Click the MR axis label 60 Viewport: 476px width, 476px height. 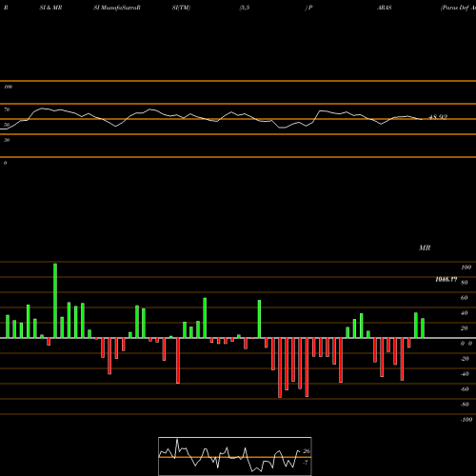(x=465, y=298)
